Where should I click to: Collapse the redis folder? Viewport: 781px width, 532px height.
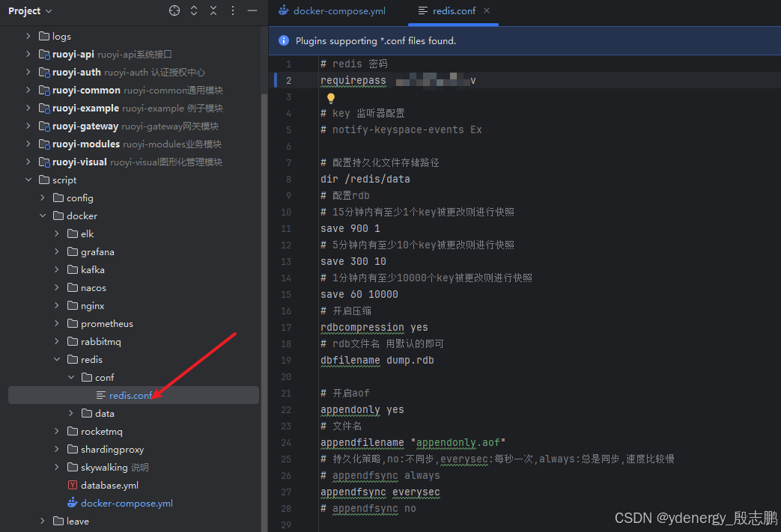tap(57, 360)
